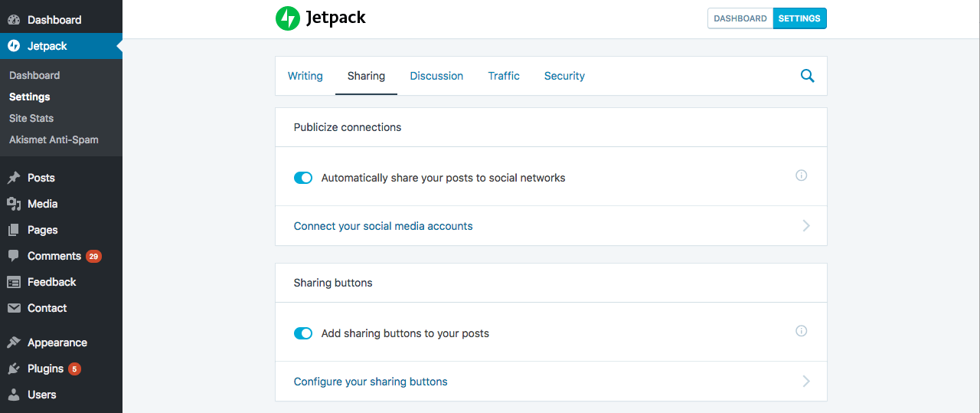Screen dimensions: 980x413
Task: Click 'Automatically share your posts' label text
Action: (443, 178)
